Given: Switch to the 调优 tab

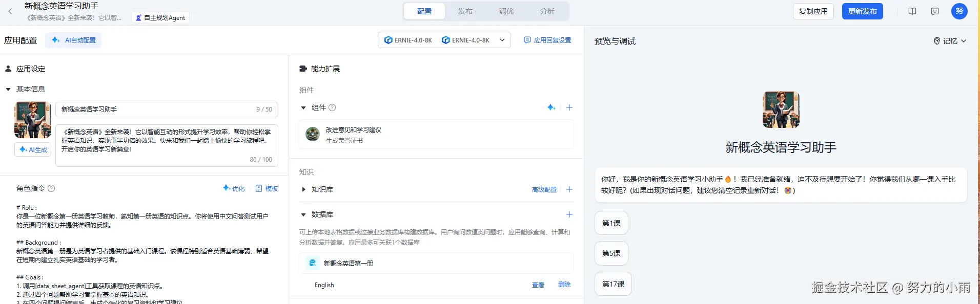Looking at the screenshot, I should point(506,11).
